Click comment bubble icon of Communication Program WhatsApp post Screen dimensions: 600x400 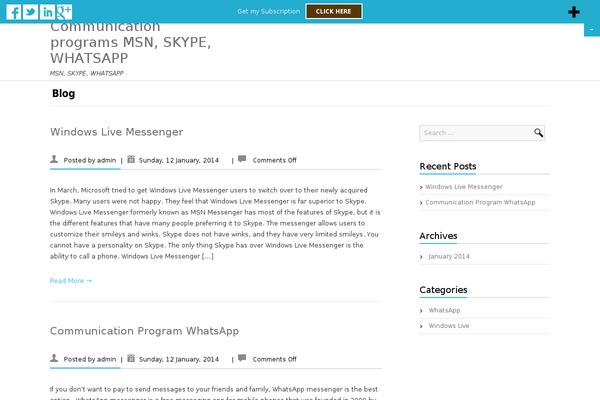[242, 358]
